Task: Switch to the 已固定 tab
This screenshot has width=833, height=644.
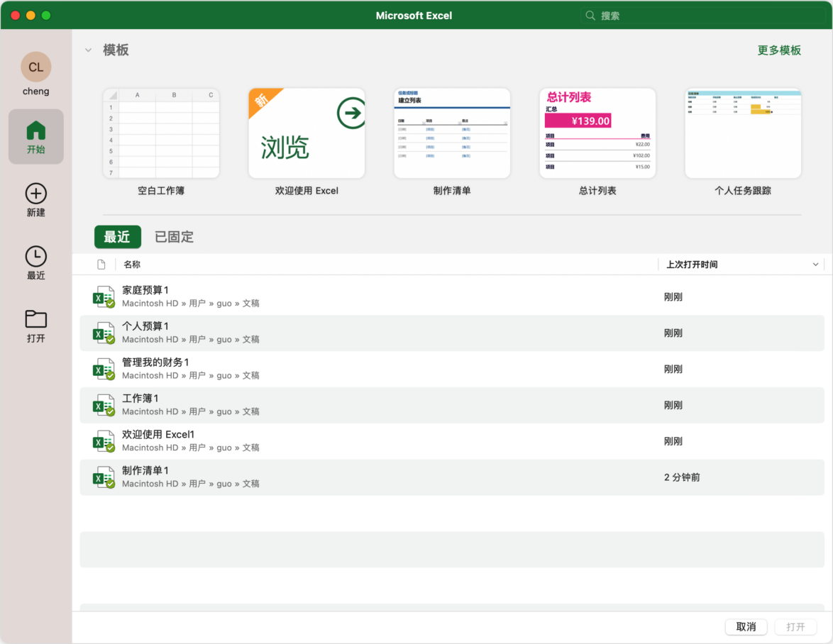Action: click(x=175, y=237)
